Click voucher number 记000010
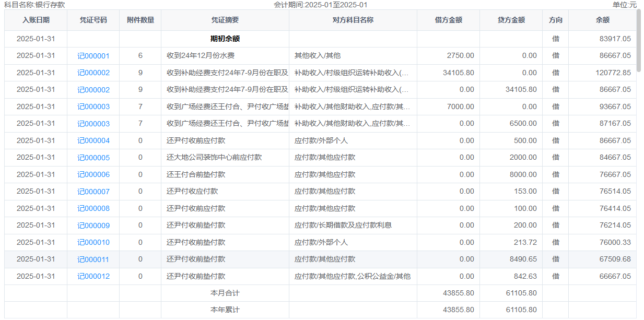The width and height of the screenshot is (644, 320). click(93, 243)
